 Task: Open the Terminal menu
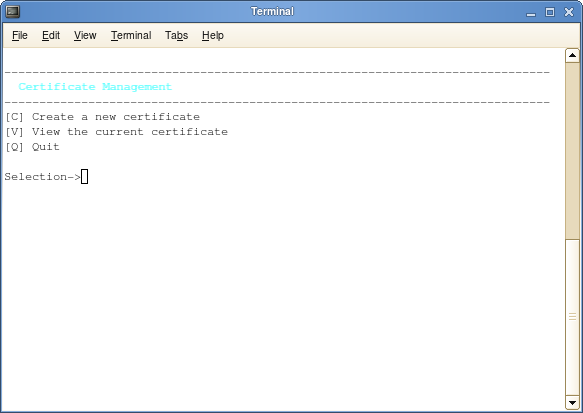[131, 35]
